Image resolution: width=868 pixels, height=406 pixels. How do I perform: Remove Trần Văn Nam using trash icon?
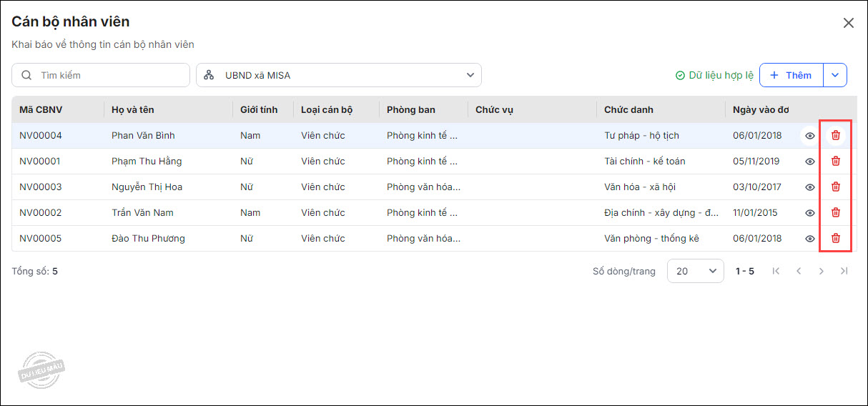coord(835,212)
